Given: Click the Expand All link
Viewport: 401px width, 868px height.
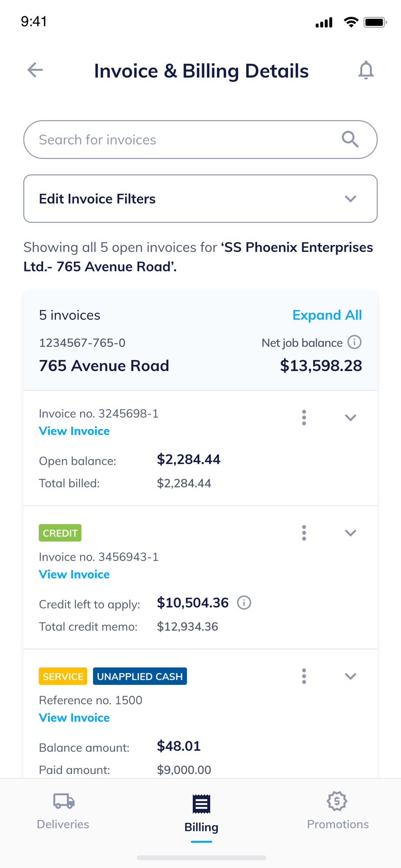Looking at the screenshot, I should [327, 315].
